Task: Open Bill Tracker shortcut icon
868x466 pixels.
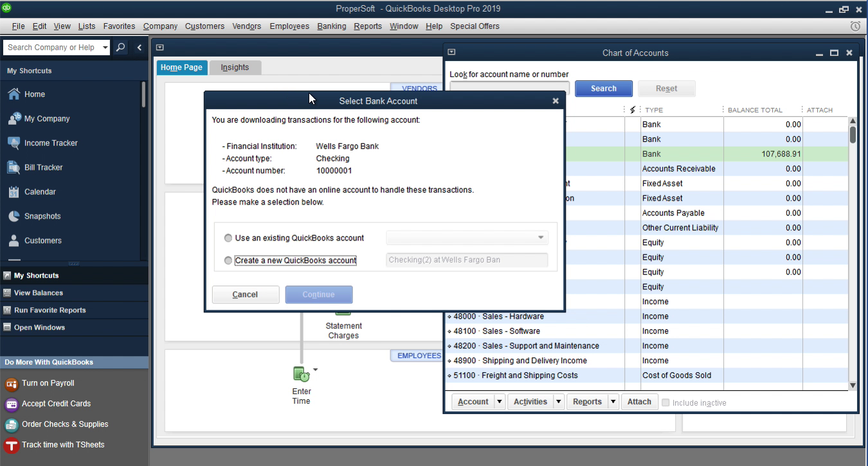Action: click(x=14, y=167)
